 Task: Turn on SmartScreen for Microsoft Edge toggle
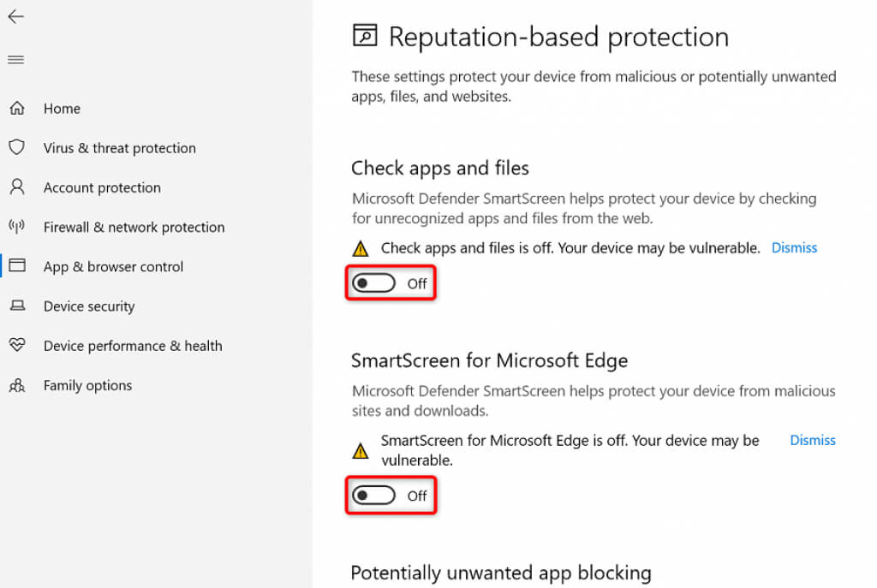(375, 496)
